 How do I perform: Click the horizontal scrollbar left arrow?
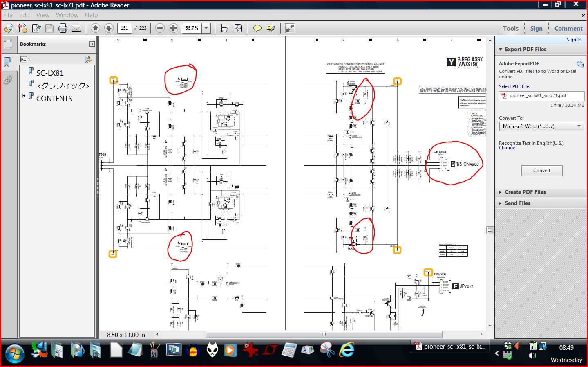157,335
